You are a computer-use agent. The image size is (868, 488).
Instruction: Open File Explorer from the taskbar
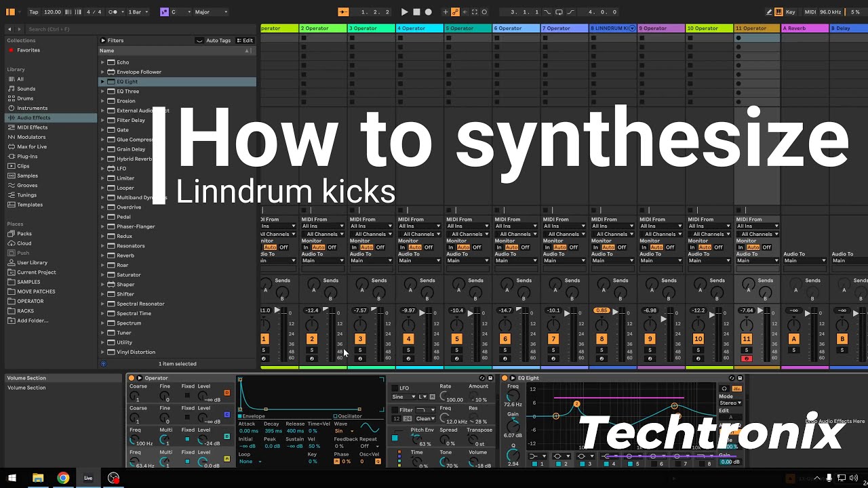38,478
